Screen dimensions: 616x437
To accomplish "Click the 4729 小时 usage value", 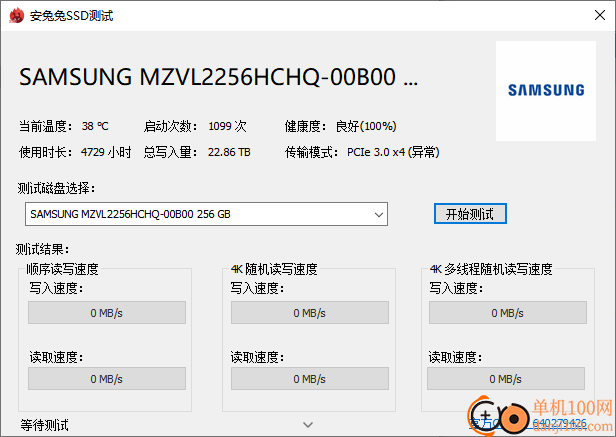I will click(106, 152).
